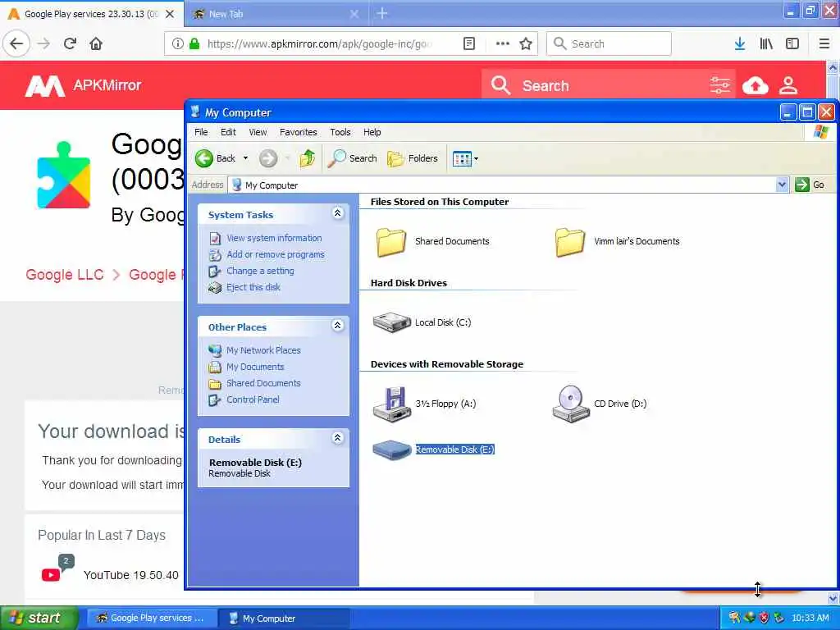Open the Firefox library icon
This screenshot has height=630, width=840.
click(x=766, y=43)
